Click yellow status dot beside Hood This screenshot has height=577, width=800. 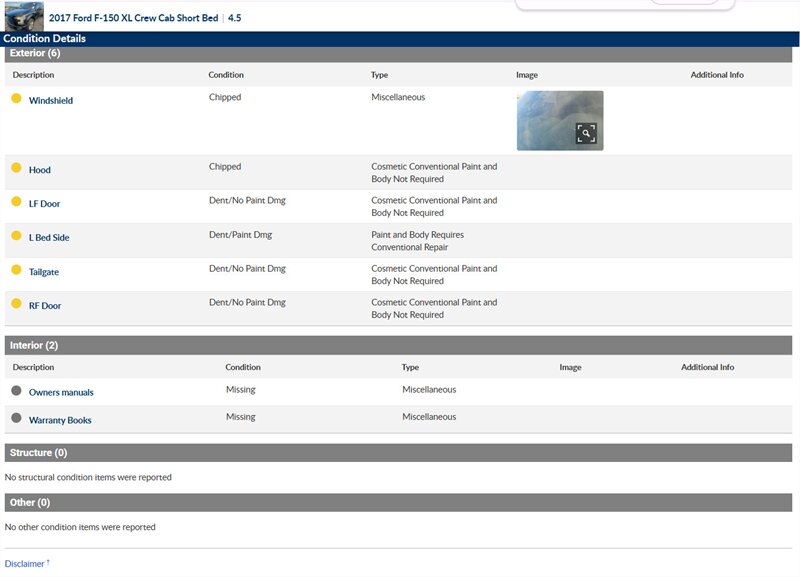coord(16,167)
